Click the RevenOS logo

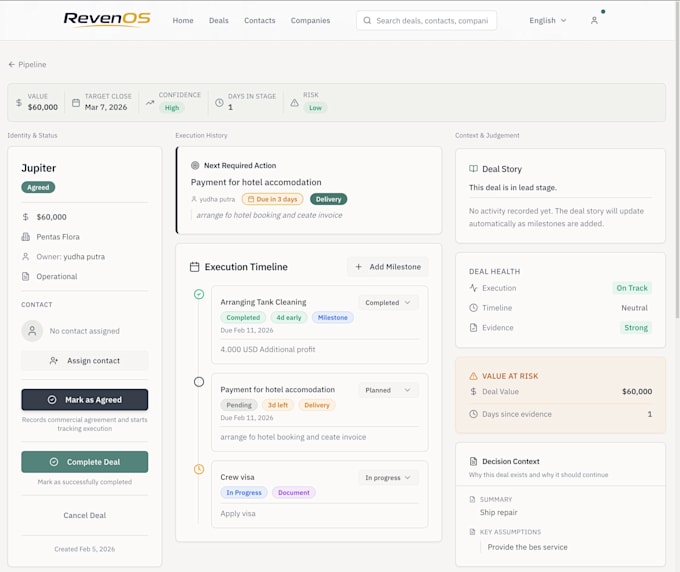pyautogui.click(x=107, y=20)
